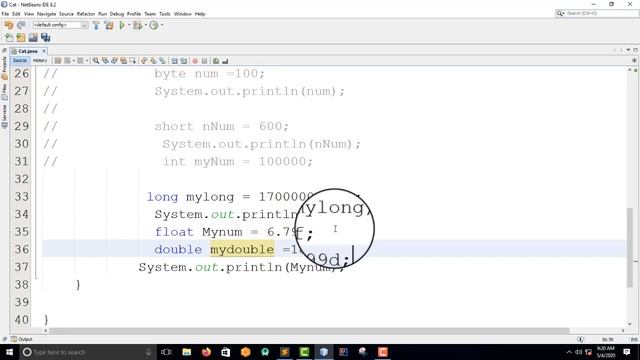640x360 pixels.
Task: Open the Microsoft Store from the taskbar
Action: pyautogui.click(x=226, y=352)
